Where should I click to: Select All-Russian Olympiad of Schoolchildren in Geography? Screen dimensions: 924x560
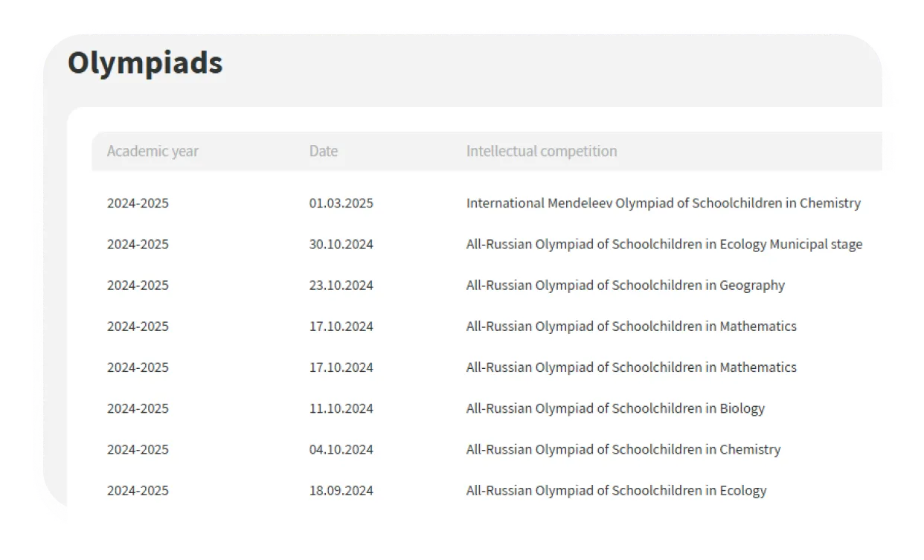pyautogui.click(x=625, y=285)
